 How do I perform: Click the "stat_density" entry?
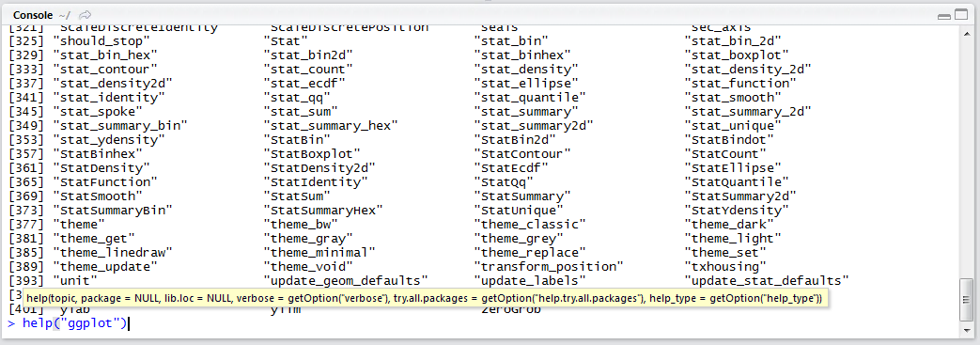click(526, 69)
